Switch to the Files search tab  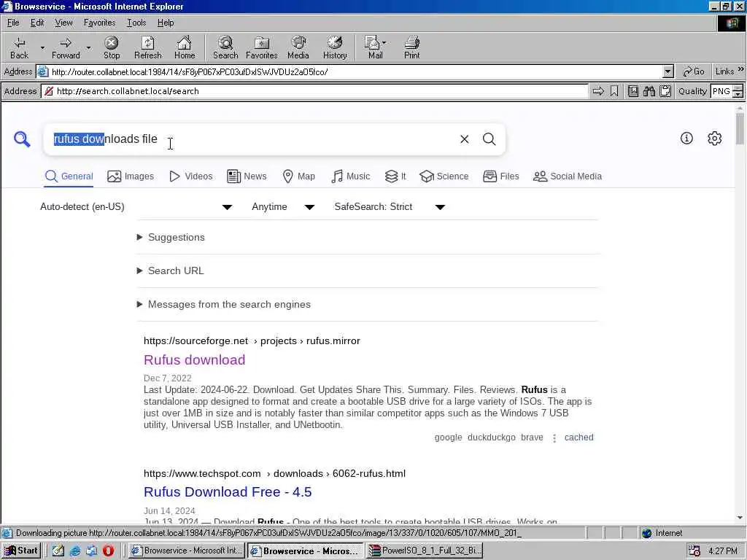(x=500, y=176)
